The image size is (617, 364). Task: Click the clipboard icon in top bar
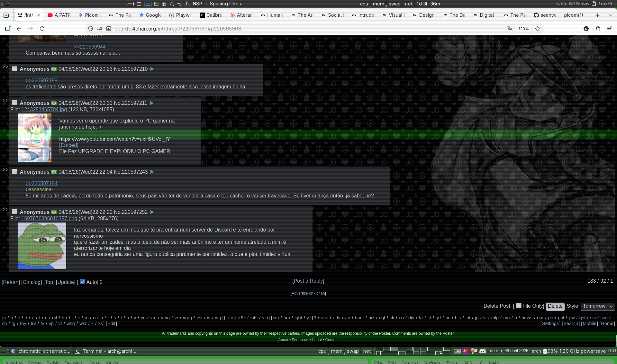(594, 4)
